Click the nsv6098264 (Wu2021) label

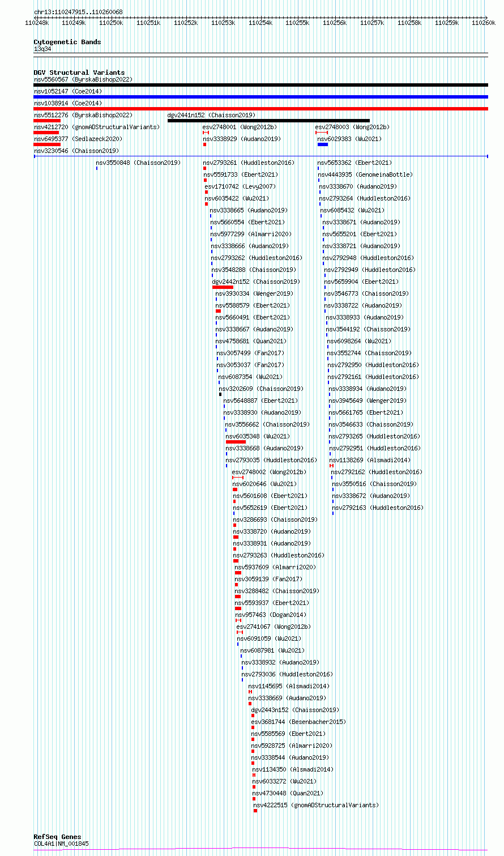click(x=359, y=341)
